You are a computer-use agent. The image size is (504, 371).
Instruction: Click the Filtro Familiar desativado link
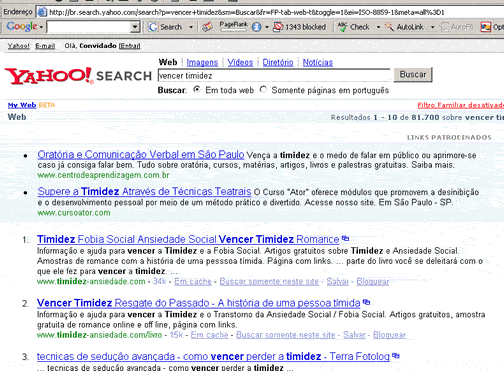pyautogui.click(x=461, y=105)
